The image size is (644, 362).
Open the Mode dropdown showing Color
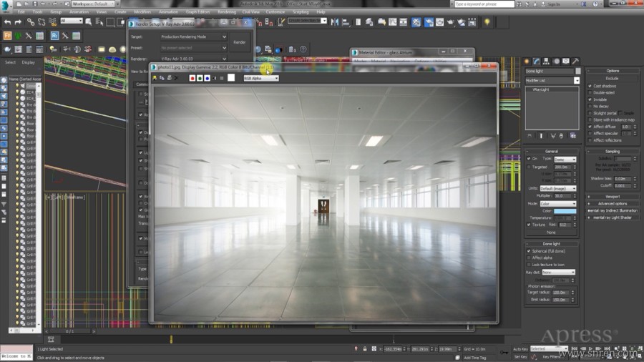pyautogui.click(x=557, y=204)
